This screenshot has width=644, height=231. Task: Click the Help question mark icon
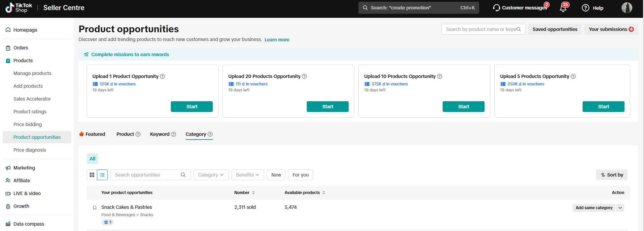pyautogui.click(x=585, y=8)
